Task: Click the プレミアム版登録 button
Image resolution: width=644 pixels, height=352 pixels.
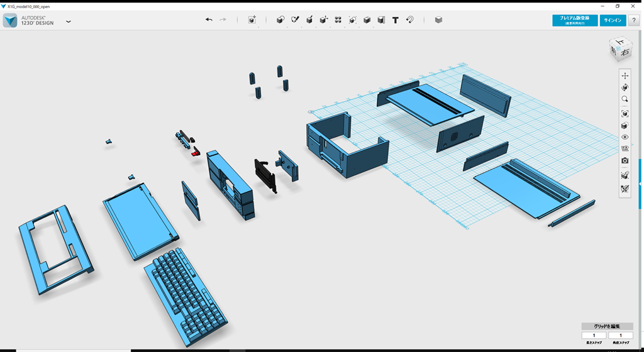Action: click(x=575, y=20)
